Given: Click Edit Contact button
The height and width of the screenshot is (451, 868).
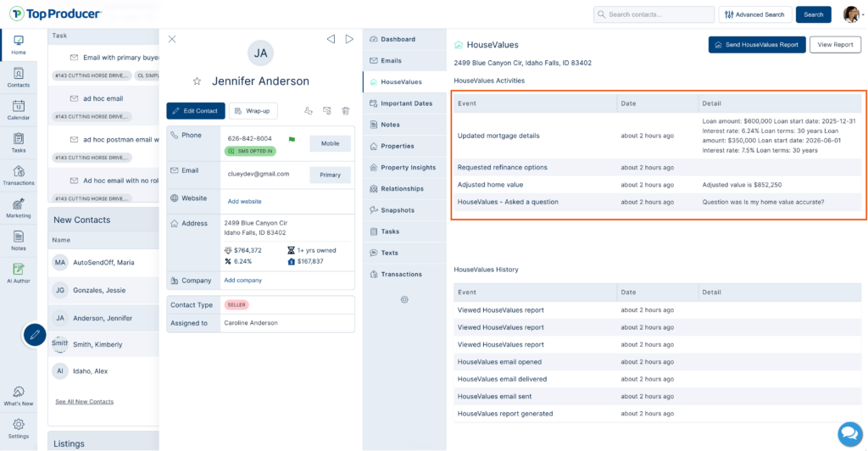Looking at the screenshot, I should click(x=196, y=111).
